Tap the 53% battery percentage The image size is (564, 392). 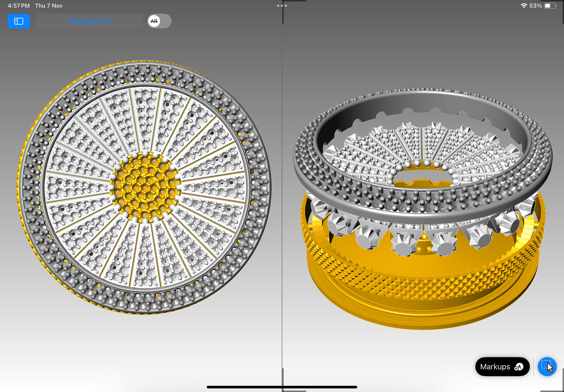[535, 6]
